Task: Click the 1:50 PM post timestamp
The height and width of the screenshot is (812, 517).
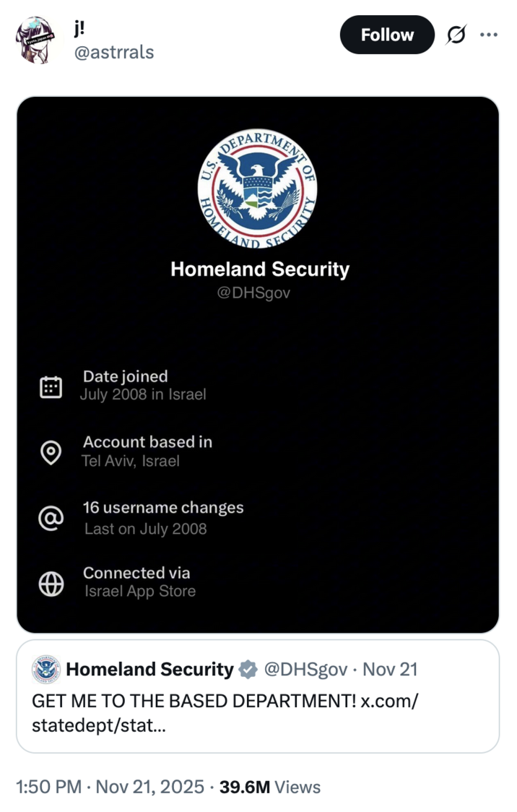Action: click(x=47, y=787)
